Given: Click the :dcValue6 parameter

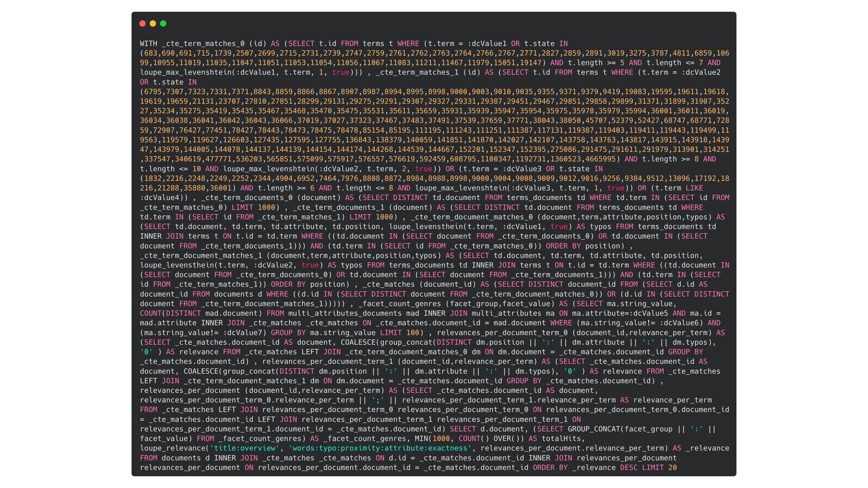Looking at the screenshot, I should coord(679,323).
